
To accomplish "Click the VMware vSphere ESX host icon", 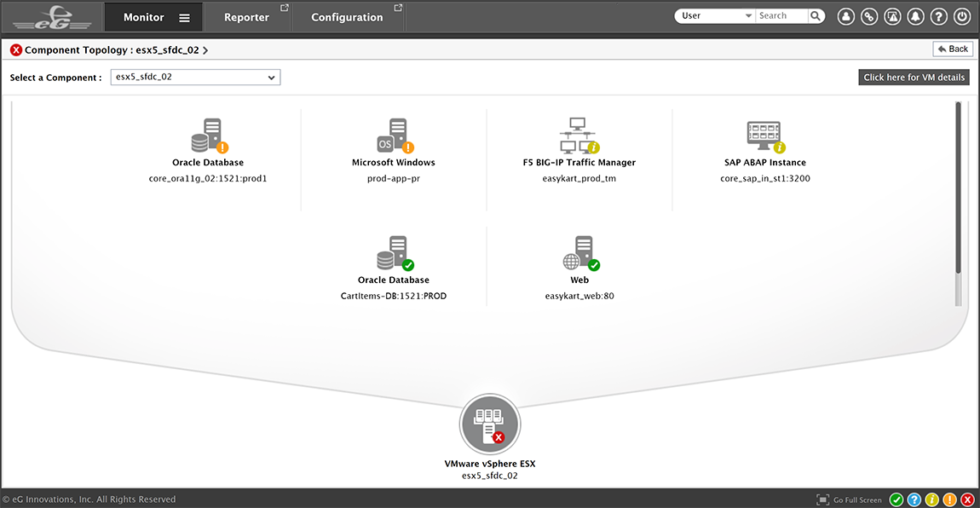I will [x=490, y=424].
